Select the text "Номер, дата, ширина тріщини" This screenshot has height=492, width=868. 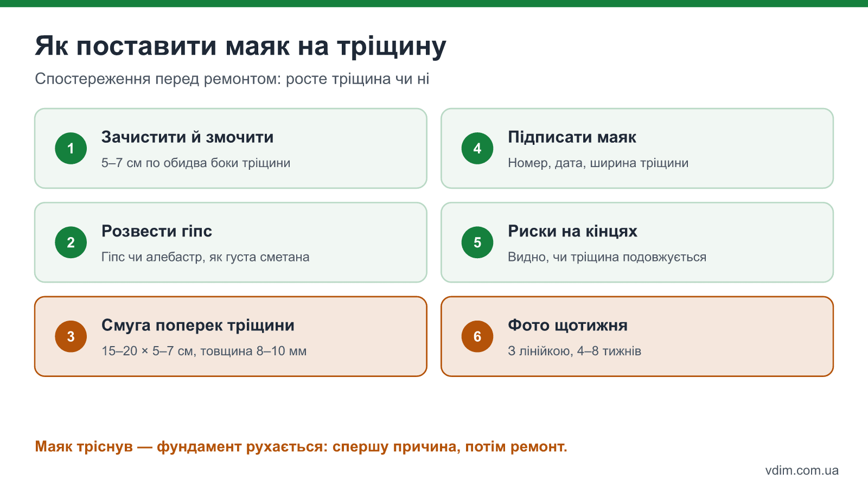598,163
